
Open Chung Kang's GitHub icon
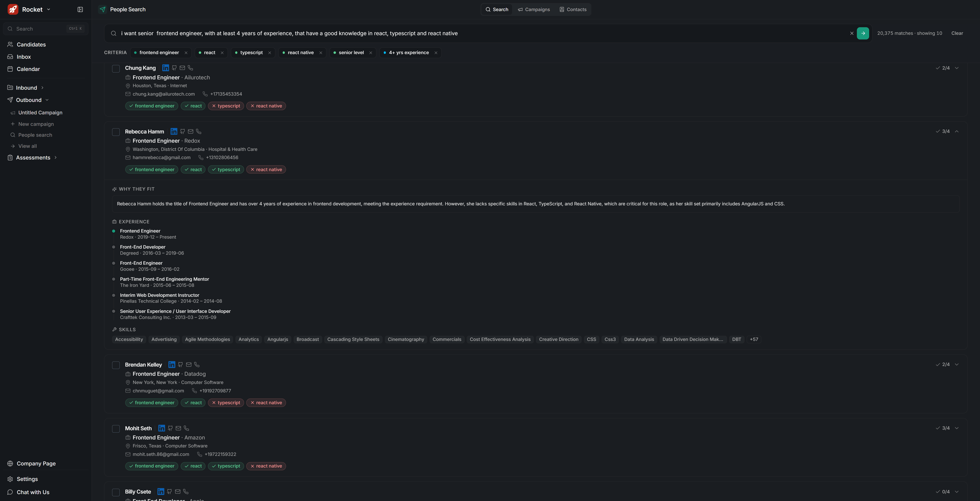click(174, 68)
